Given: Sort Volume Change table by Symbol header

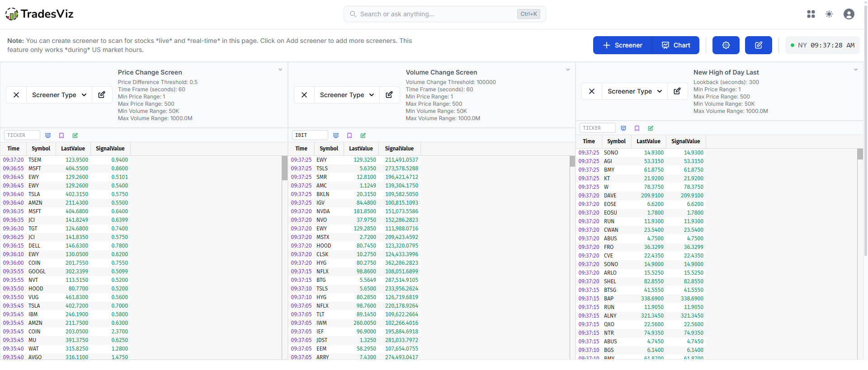Looking at the screenshot, I should coord(329,149).
